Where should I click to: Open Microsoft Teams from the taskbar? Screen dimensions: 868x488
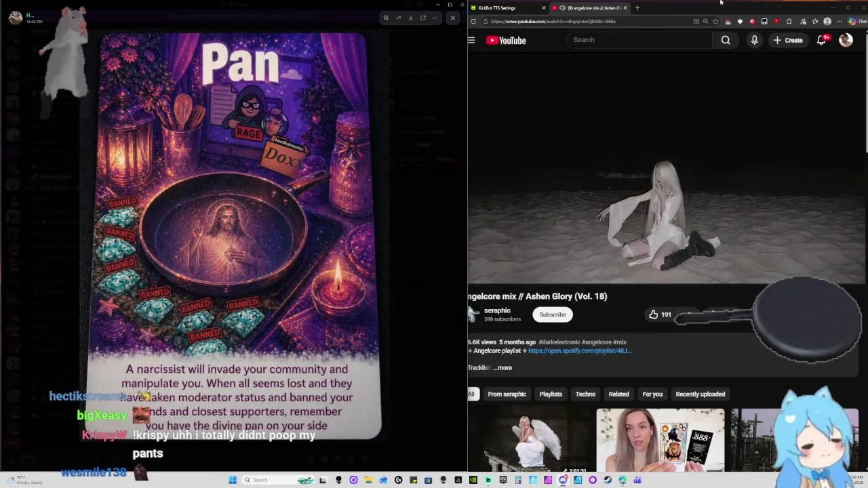(x=637, y=480)
